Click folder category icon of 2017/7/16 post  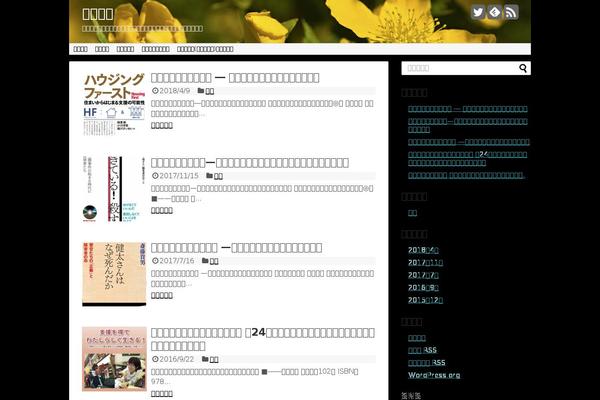(205, 261)
